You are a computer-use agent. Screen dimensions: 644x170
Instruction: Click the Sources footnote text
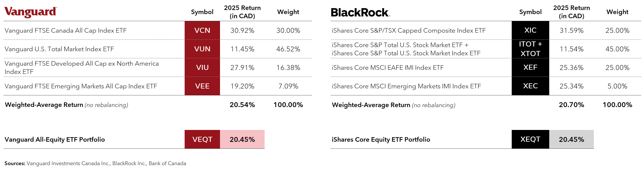(95, 163)
